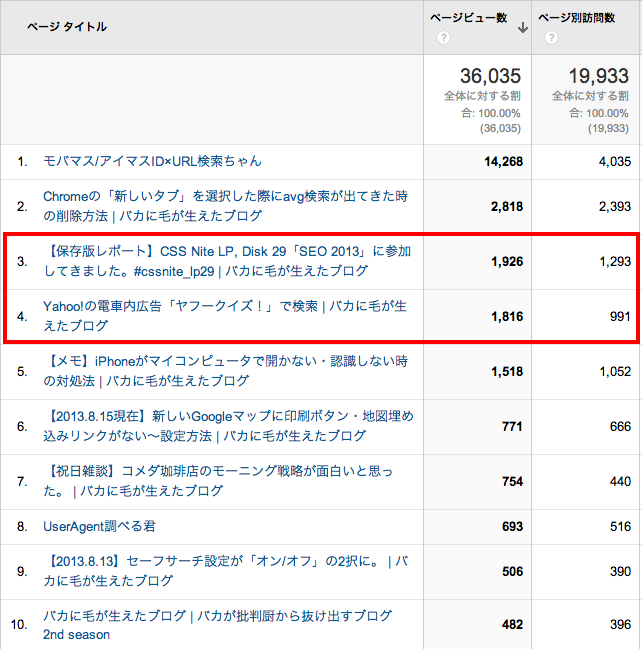
Task: Click the 1,293 unique visits cell in row 3
Action: [x=613, y=261]
